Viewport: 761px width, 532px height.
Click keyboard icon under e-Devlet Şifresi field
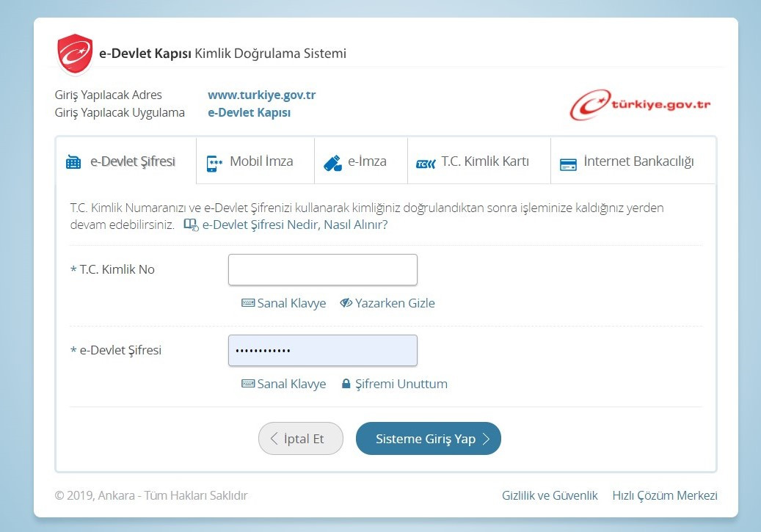click(248, 384)
